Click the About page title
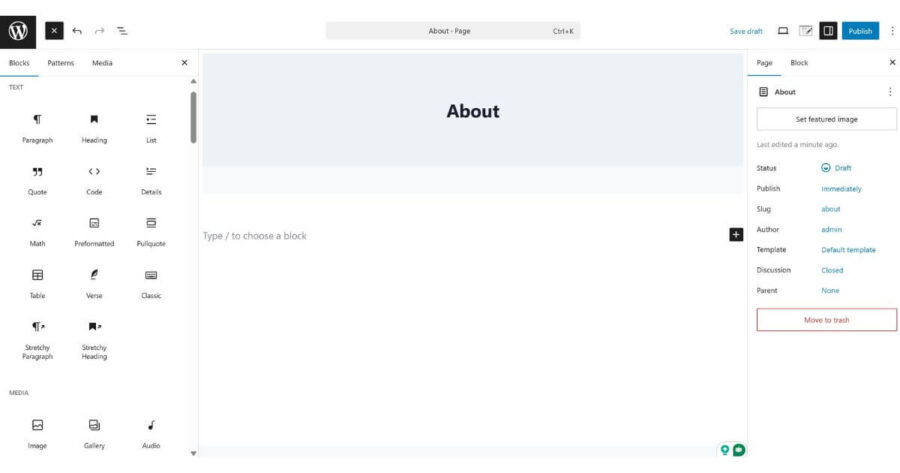The width and height of the screenshot is (900, 473). pos(473,111)
